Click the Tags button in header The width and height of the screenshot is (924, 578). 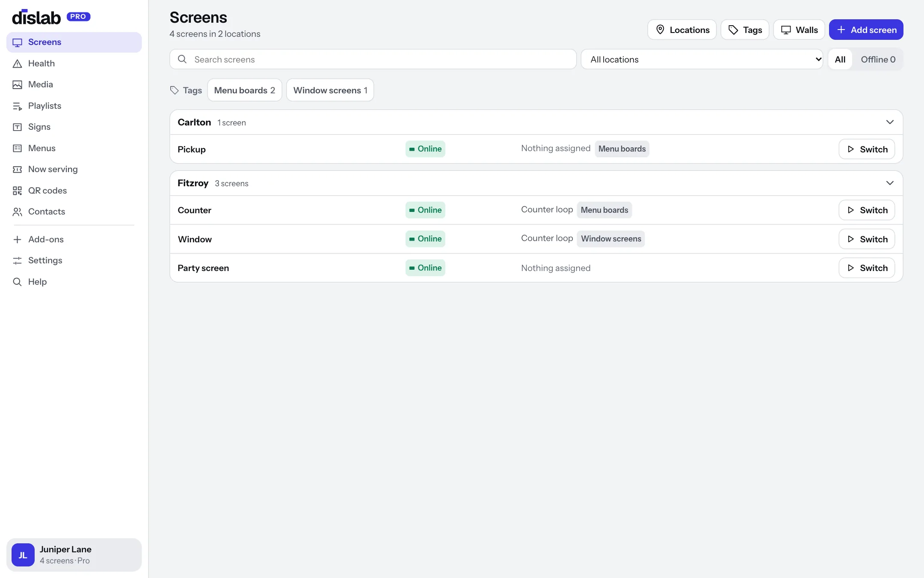(x=745, y=30)
